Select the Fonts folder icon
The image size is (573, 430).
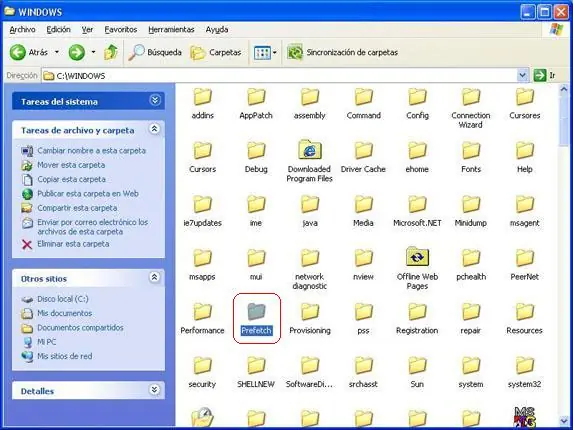click(x=471, y=151)
